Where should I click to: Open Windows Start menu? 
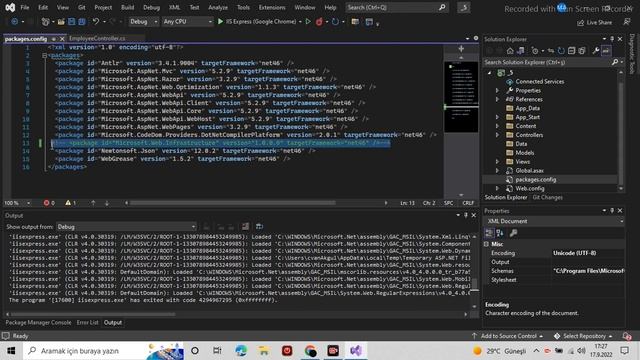(11, 351)
